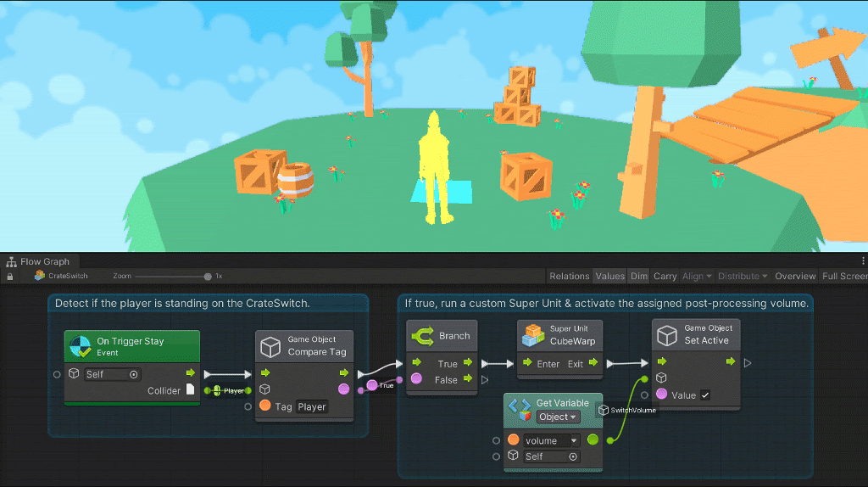Viewport: 868px width, 487px height.
Task: Click the CrateSwitch graph breadcrumb icon
Action: (x=39, y=276)
